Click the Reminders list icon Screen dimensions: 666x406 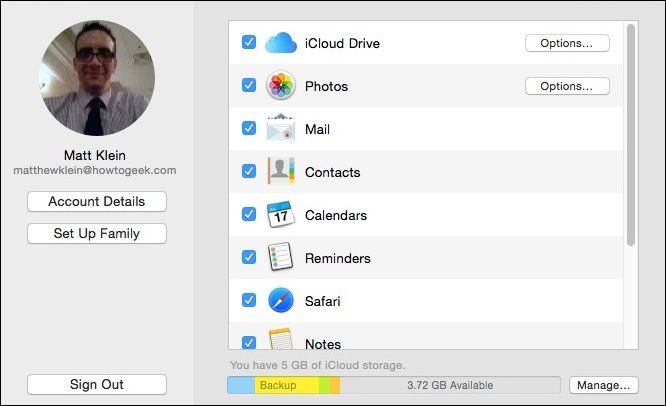pos(280,257)
